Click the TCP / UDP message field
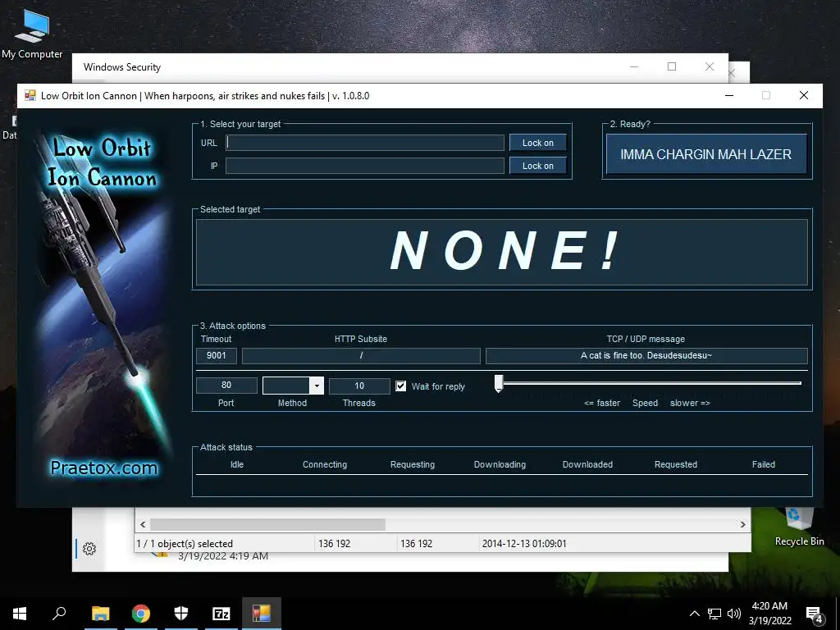The height and width of the screenshot is (630, 840). (x=646, y=355)
